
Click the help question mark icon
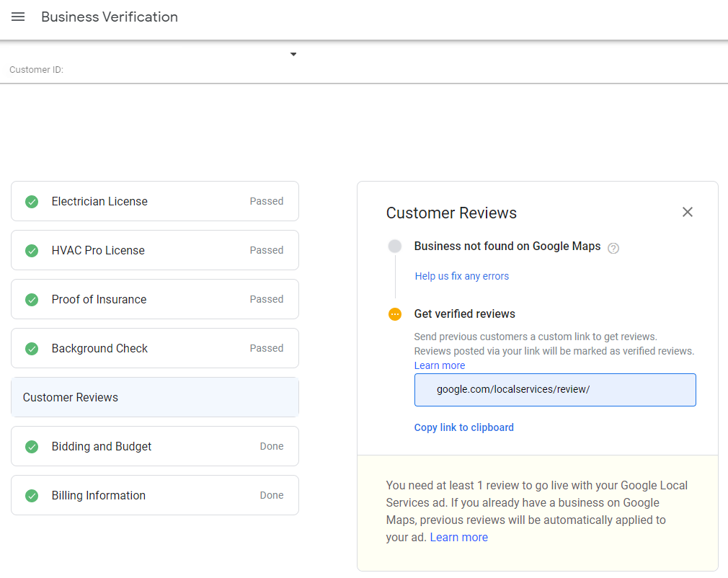point(613,248)
